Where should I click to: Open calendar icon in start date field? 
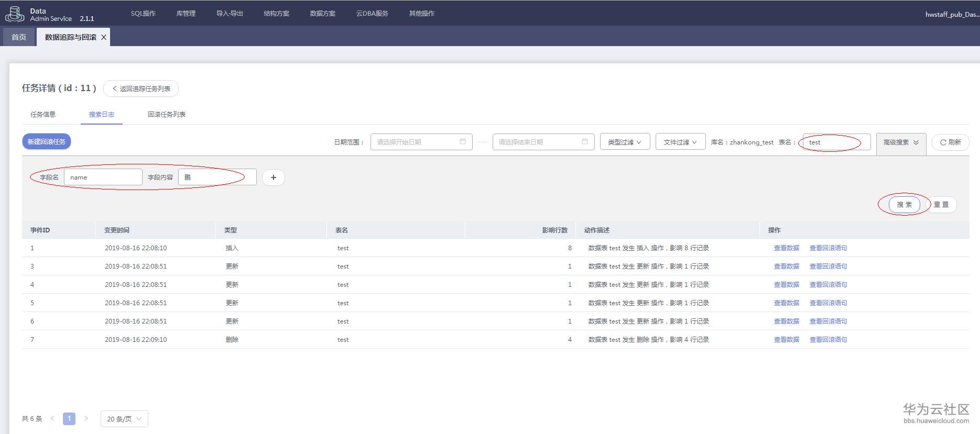tap(463, 142)
